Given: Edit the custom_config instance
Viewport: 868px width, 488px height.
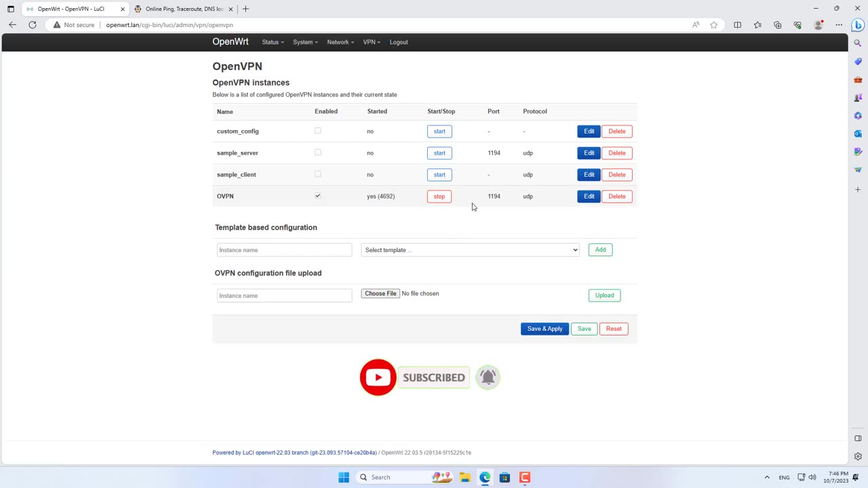Looking at the screenshot, I should click(x=589, y=131).
